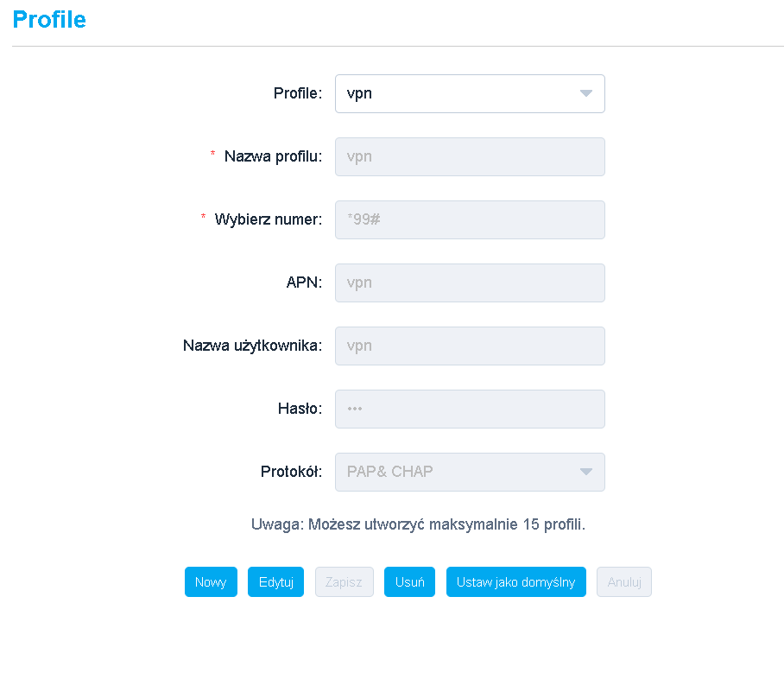Click the arrow icon in Protokół field
The width and height of the screenshot is (784, 673).
586,472
